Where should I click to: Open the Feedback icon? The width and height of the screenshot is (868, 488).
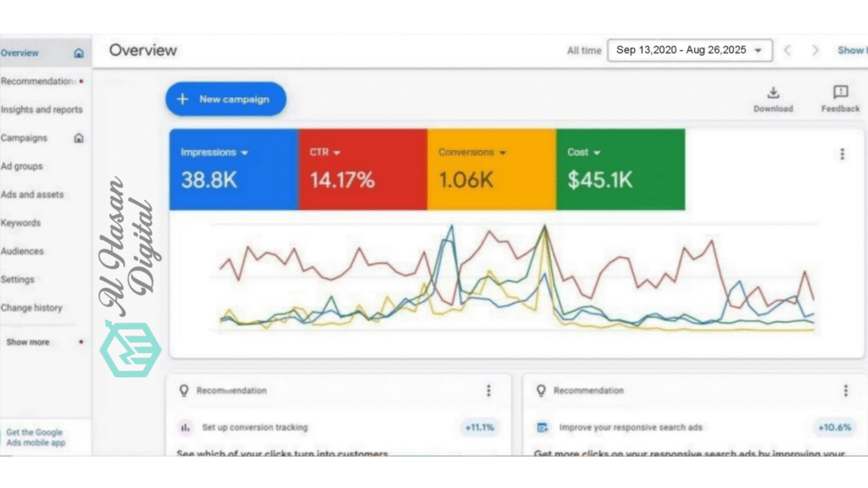click(x=840, y=93)
